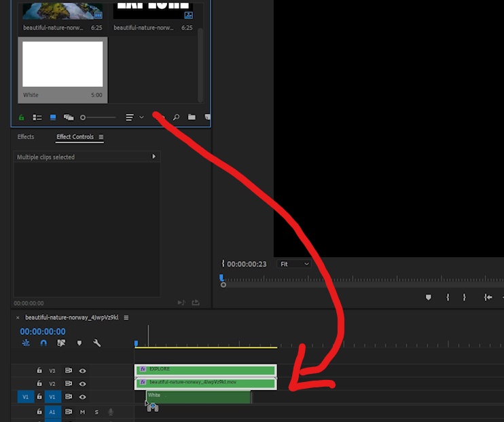The image size is (504, 422).
Task: Close the beautiful-nature-norway sequence tab
Action: click(18, 318)
